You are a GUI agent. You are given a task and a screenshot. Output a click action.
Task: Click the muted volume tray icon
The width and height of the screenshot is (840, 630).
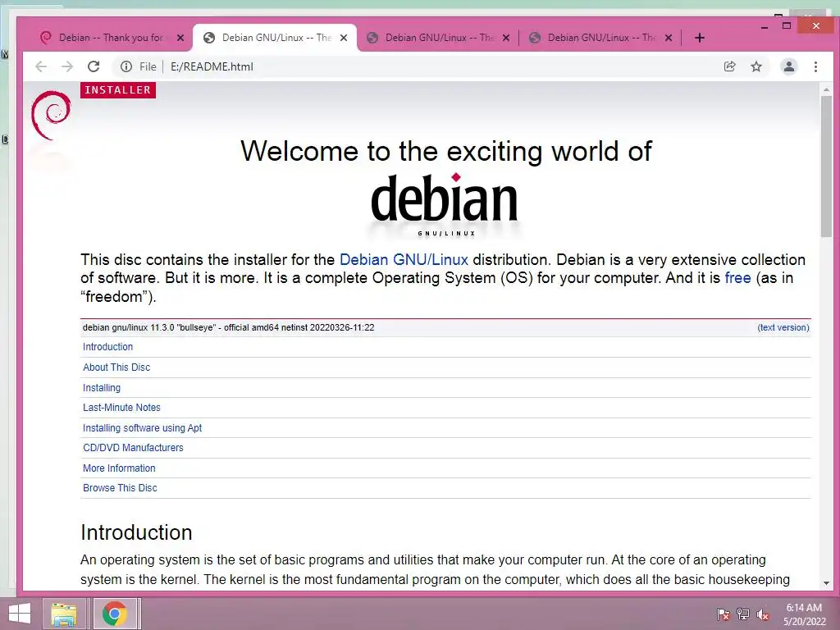(x=762, y=614)
